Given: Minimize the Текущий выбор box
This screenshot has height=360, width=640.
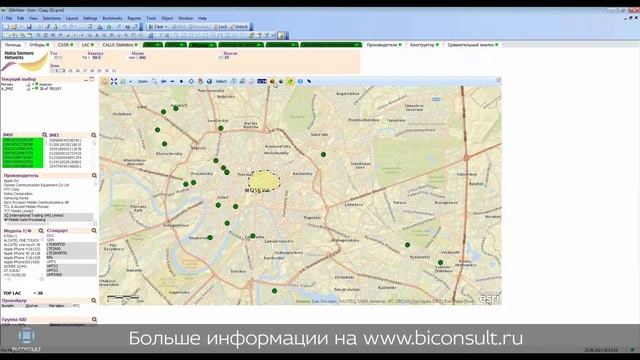Looking at the screenshot, I should [x=86, y=79].
